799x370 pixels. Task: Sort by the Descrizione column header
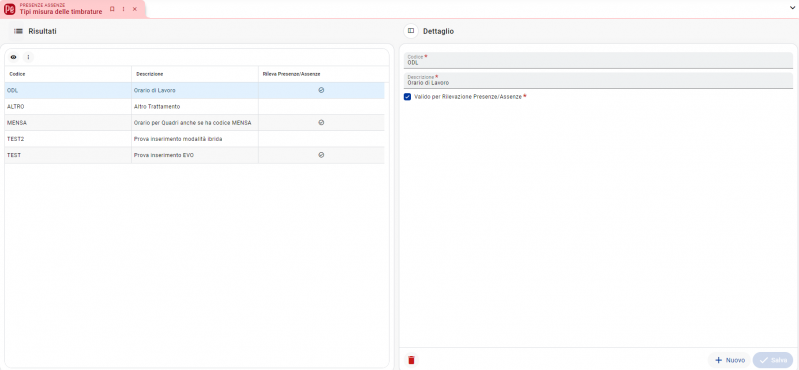(149, 74)
